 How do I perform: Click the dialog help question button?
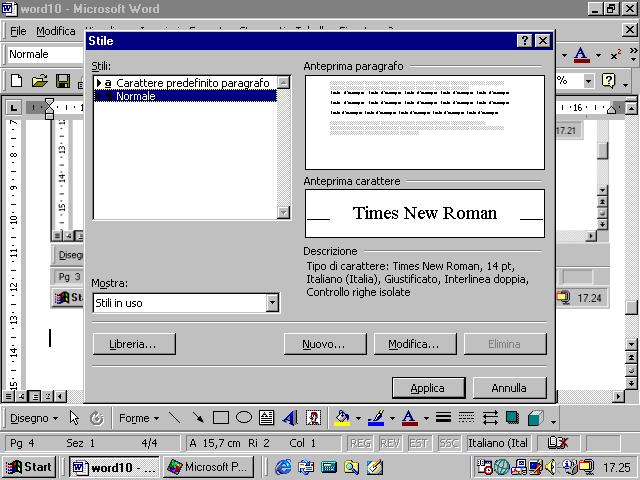524,40
